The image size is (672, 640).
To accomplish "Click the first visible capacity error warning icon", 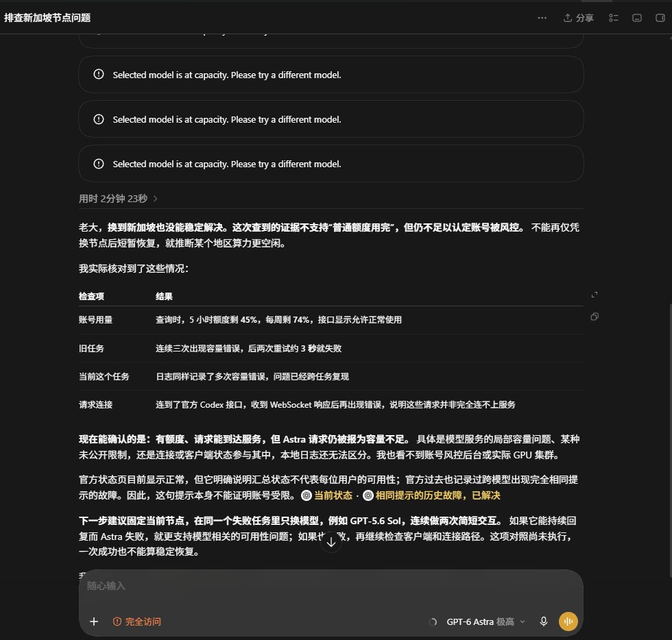I will (99, 74).
